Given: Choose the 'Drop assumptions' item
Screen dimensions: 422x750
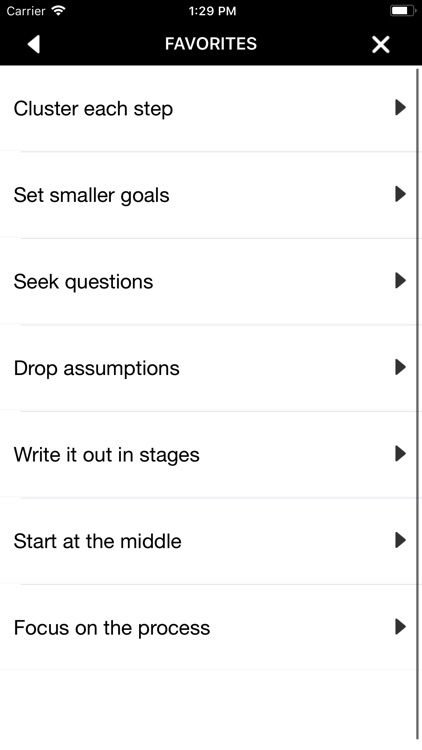Looking at the screenshot, I should point(208,368).
